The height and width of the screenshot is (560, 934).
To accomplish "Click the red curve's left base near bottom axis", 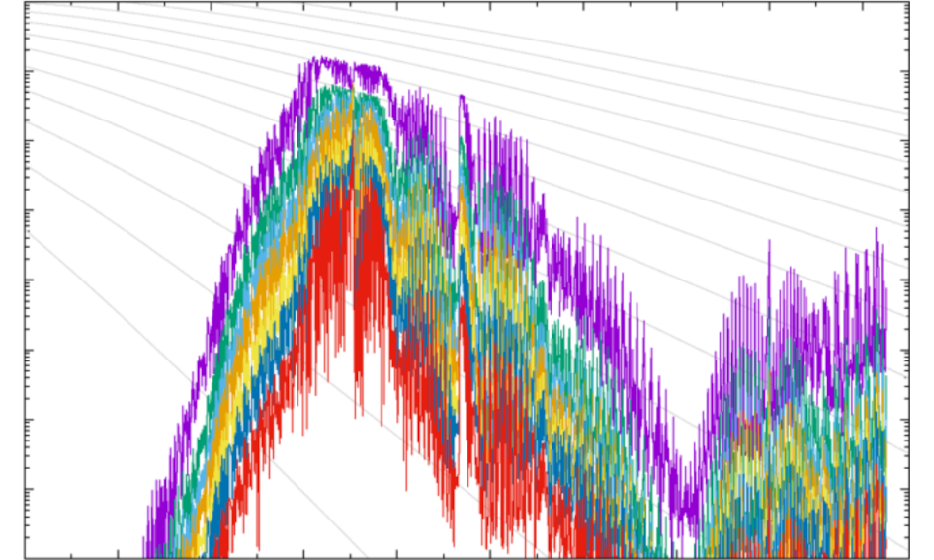I will tap(219, 541).
